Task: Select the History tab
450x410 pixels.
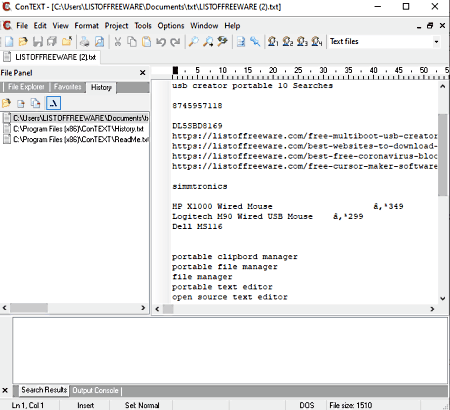Action: point(101,87)
